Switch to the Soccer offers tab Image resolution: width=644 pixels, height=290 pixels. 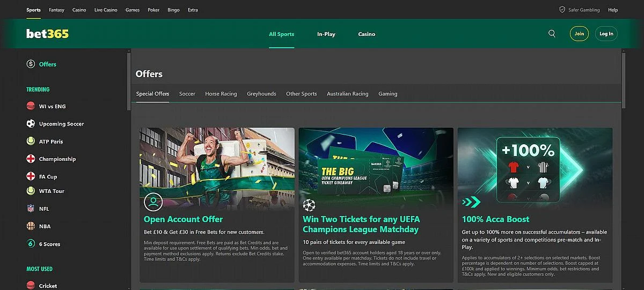(x=187, y=94)
